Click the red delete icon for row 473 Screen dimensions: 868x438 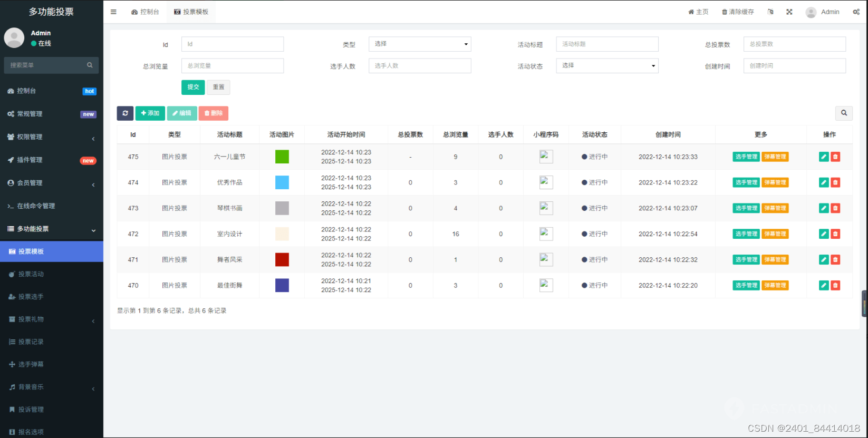835,208
